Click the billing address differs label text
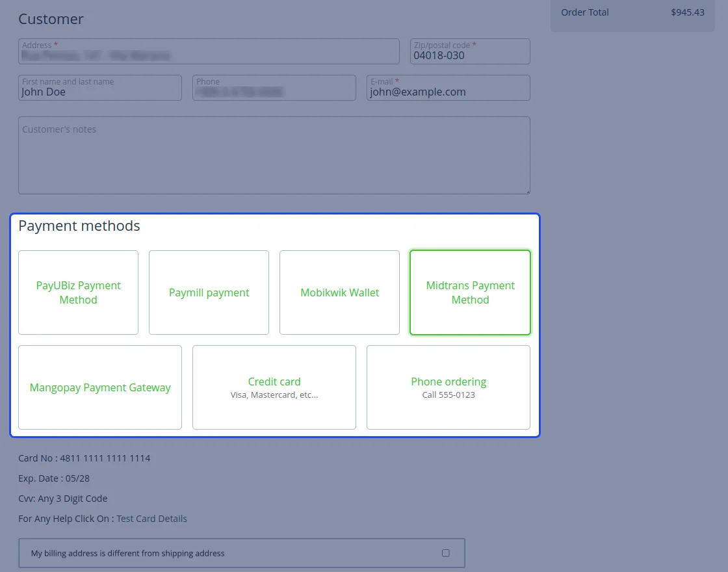The height and width of the screenshot is (572, 728). [128, 554]
